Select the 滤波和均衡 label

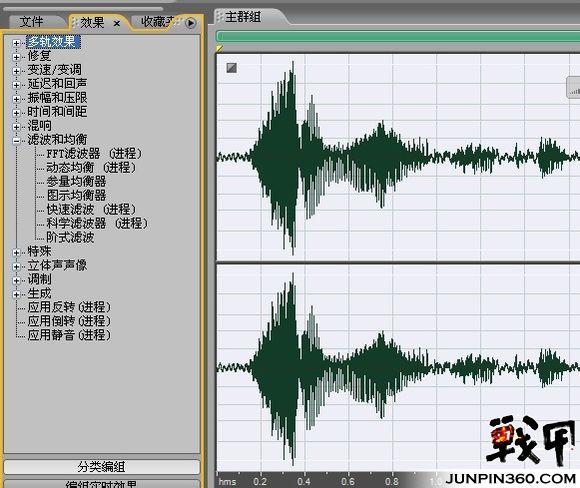pyautogui.click(x=57, y=139)
